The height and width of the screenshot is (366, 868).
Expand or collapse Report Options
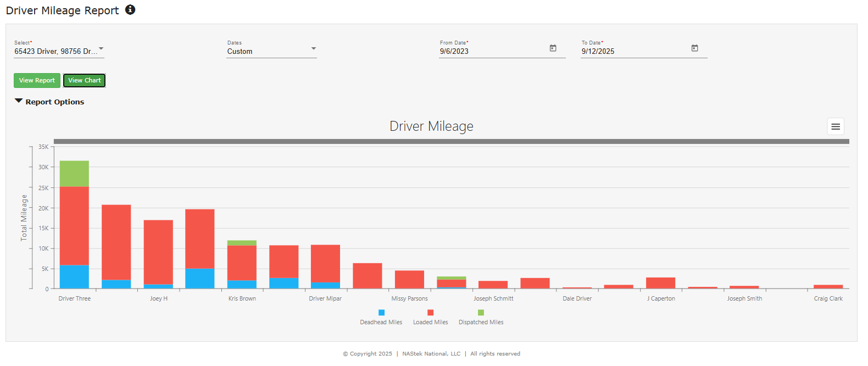[49, 102]
